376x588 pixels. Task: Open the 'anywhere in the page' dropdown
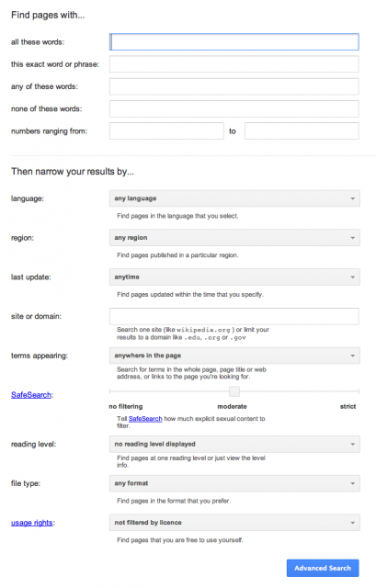pos(234,356)
